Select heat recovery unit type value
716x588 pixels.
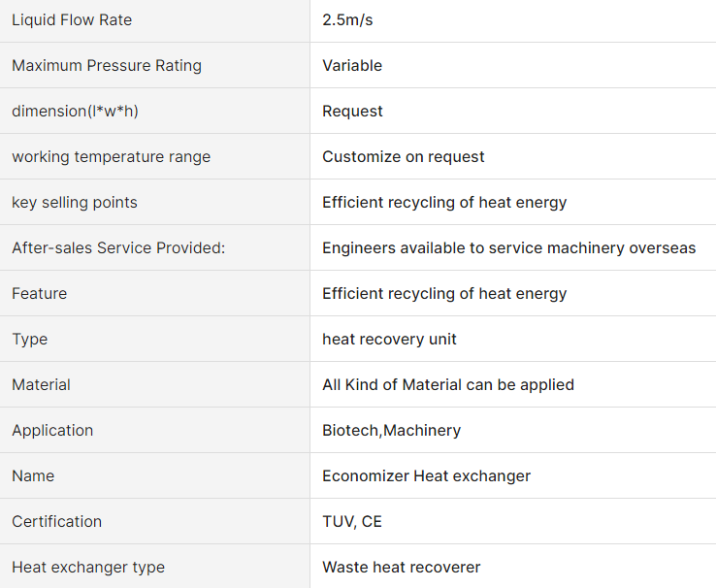[389, 340]
